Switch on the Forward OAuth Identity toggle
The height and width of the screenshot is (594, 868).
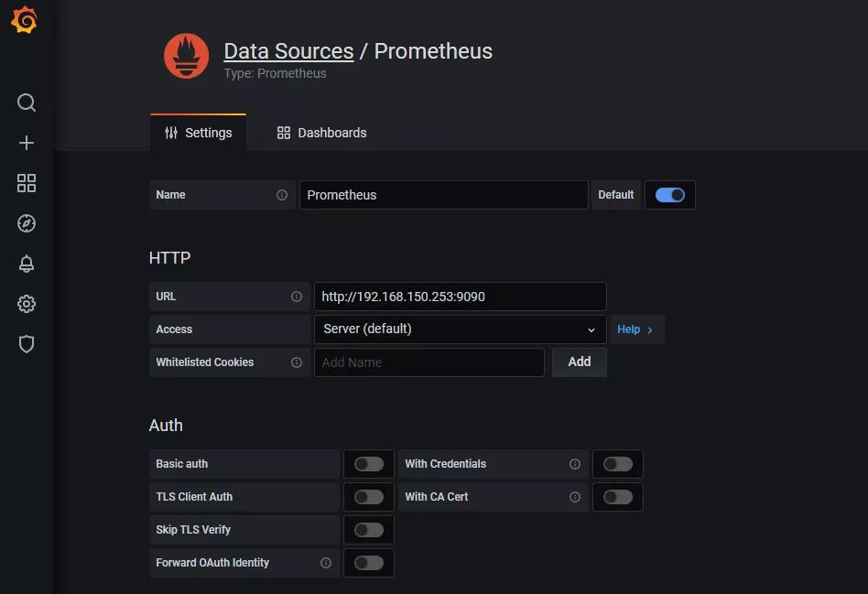(x=369, y=563)
